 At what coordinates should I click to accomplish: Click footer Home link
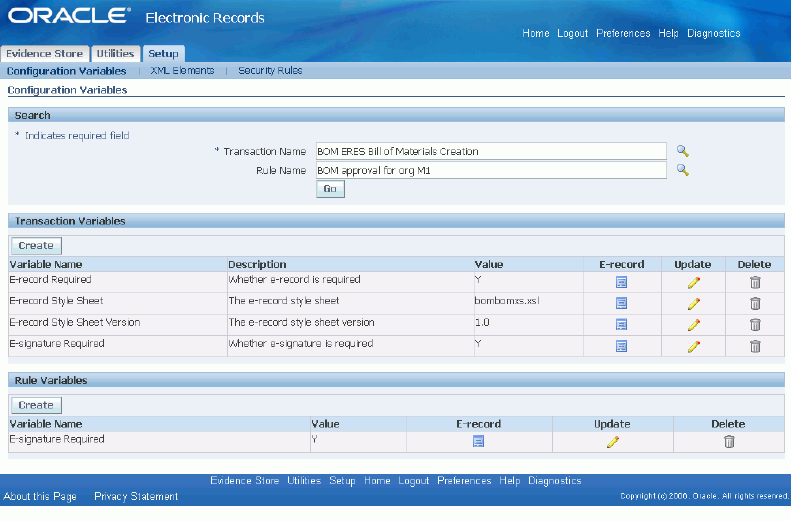coord(377,481)
